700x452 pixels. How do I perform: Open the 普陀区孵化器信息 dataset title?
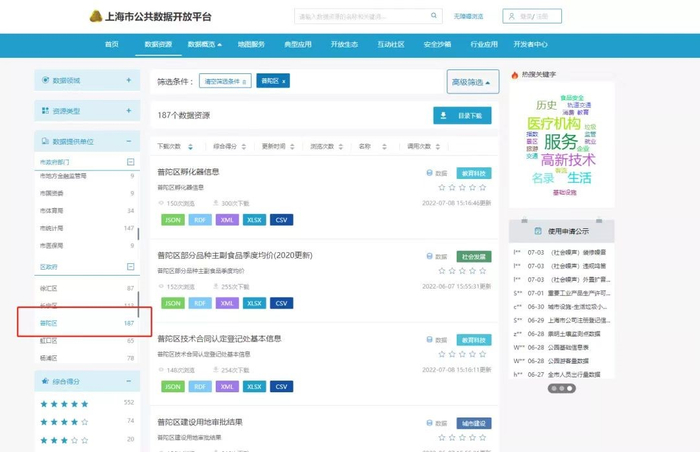click(188, 172)
